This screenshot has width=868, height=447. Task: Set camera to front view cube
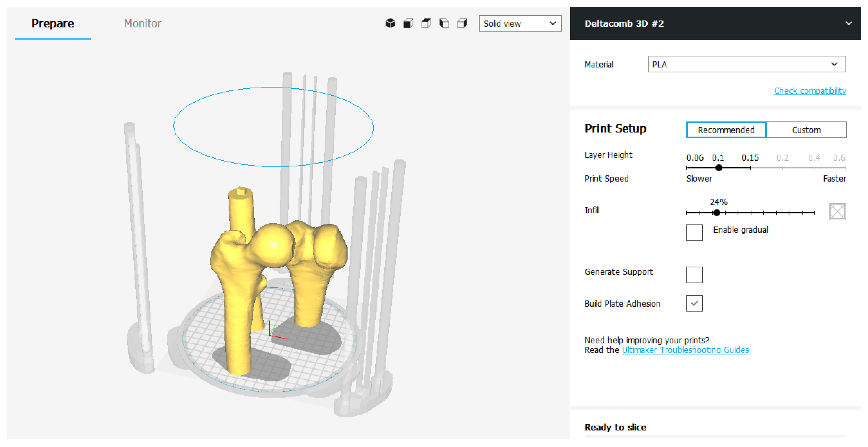pyautogui.click(x=409, y=23)
